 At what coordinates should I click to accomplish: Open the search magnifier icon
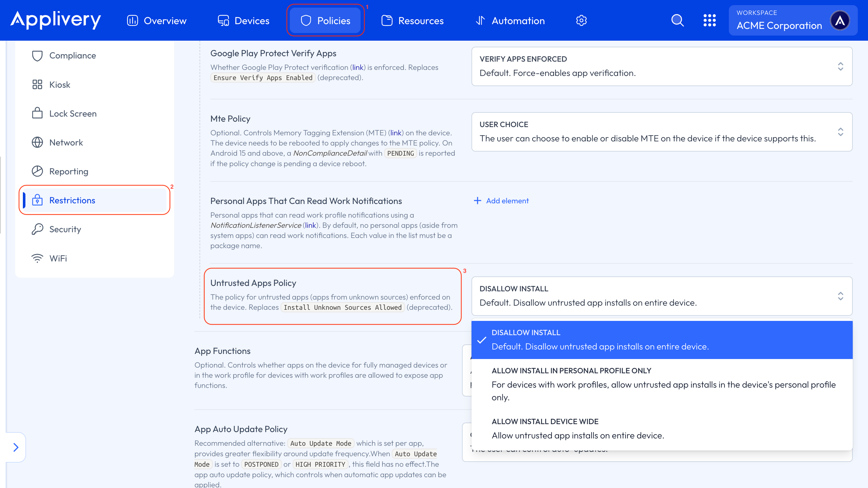pyautogui.click(x=677, y=21)
